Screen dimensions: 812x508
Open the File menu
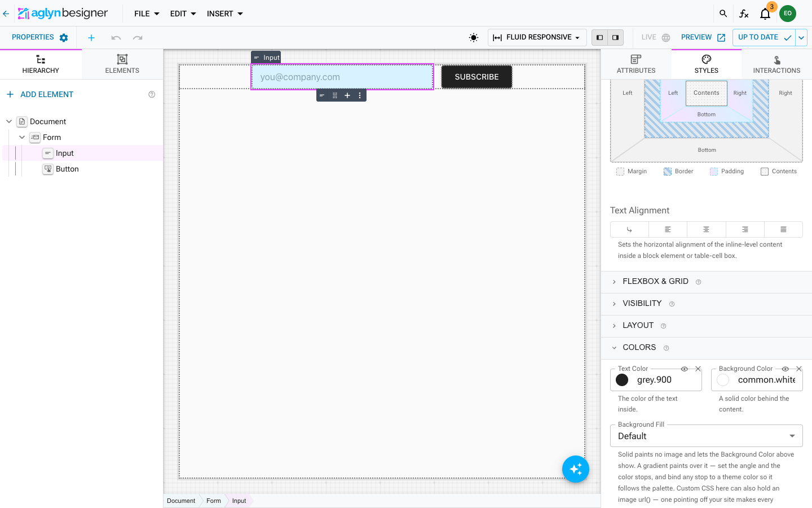(x=147, y=14)
